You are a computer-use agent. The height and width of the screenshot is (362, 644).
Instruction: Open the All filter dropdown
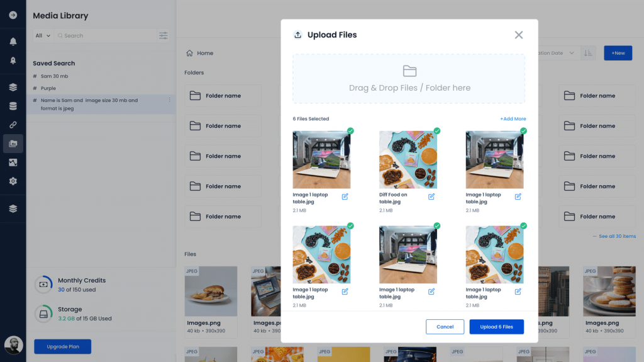point(43,36)
